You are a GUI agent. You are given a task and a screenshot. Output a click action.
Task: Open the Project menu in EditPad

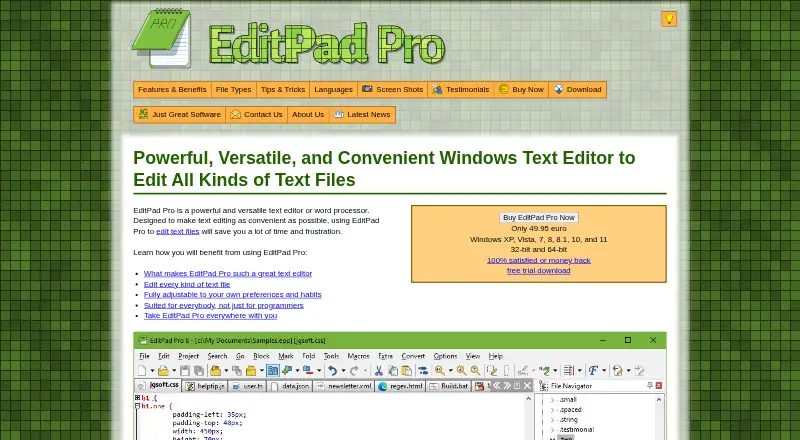188,356
